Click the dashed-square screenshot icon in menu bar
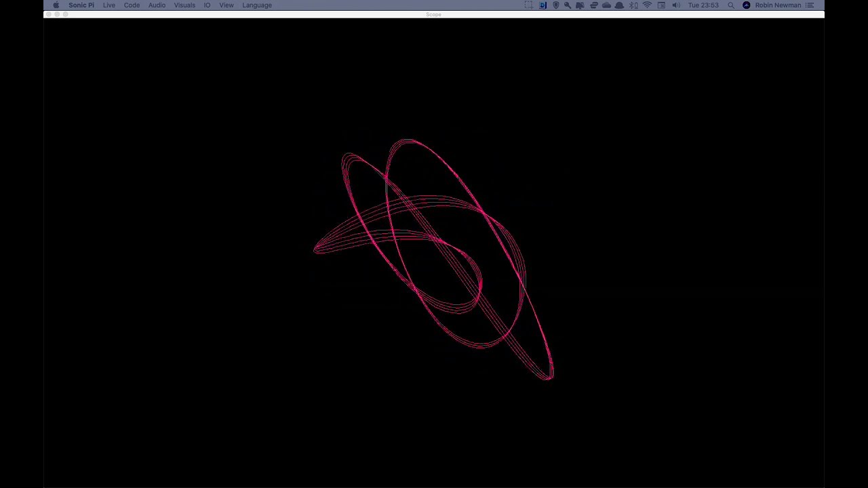Viewport: 868px width, 488px height. pyautogui.click(x=529, y=5)
